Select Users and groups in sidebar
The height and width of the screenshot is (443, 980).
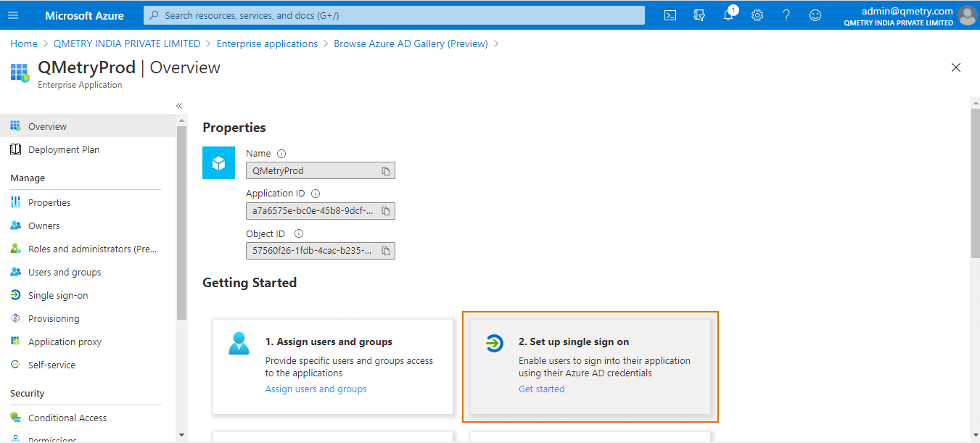[x=65, y=272]
